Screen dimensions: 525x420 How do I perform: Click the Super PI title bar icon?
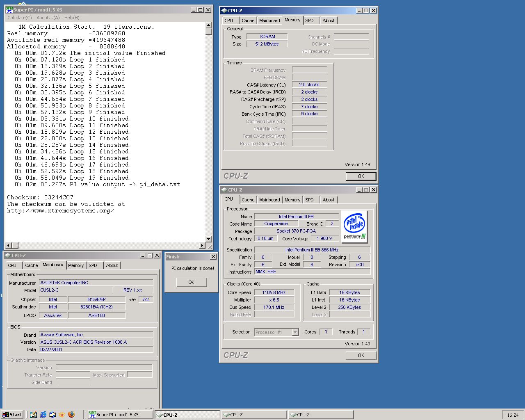[9, 9]
